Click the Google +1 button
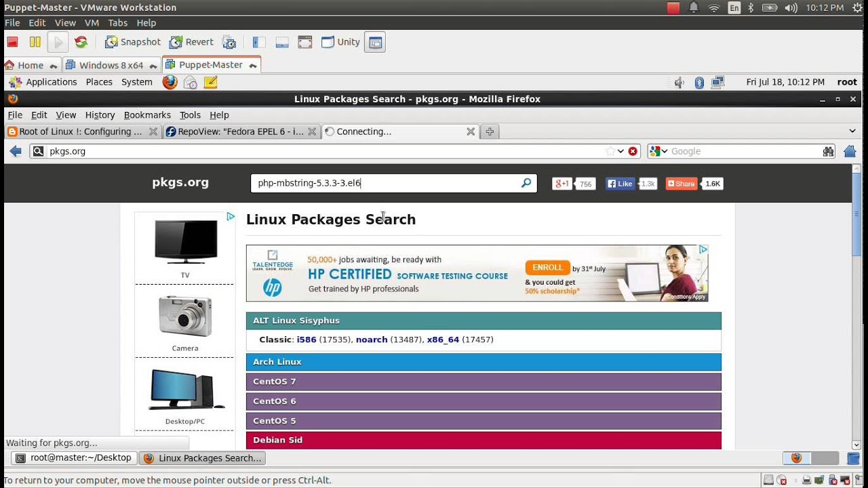868x488 pixels. [562, 184]
